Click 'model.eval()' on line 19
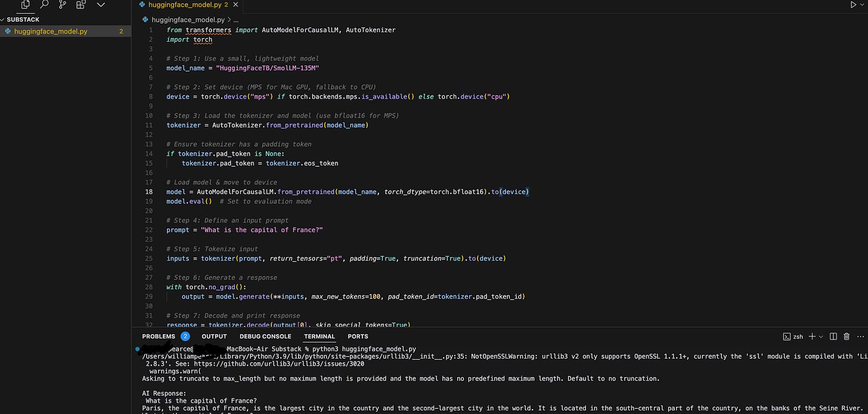 coord(189,201)
